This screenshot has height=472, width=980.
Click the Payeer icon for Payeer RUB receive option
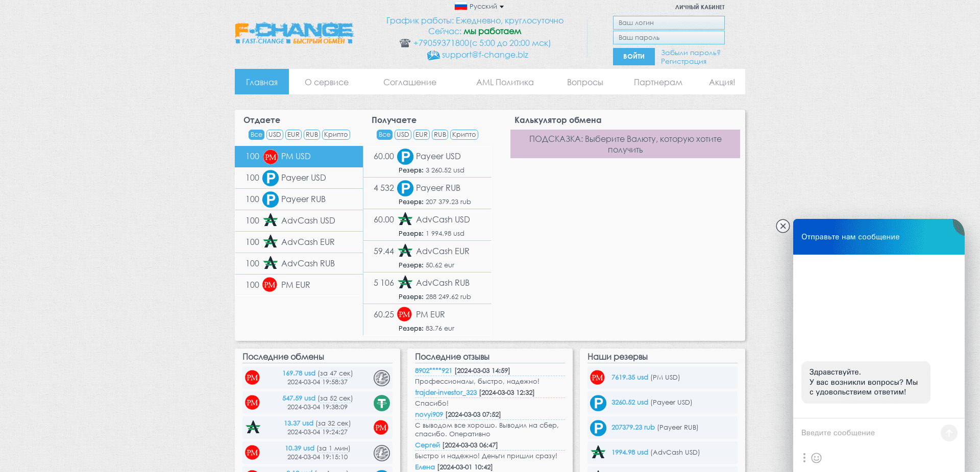[405, 188]
